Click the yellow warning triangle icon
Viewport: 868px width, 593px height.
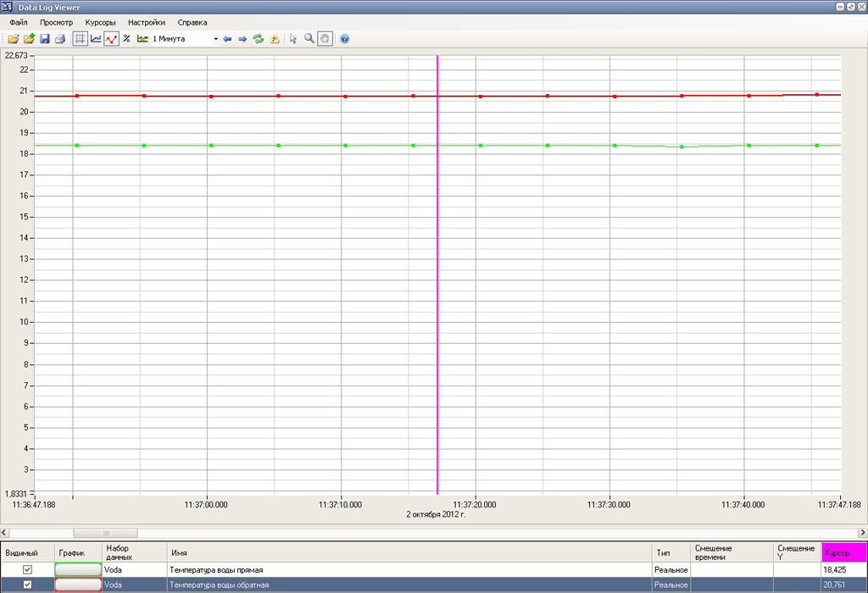pos(275,39)
